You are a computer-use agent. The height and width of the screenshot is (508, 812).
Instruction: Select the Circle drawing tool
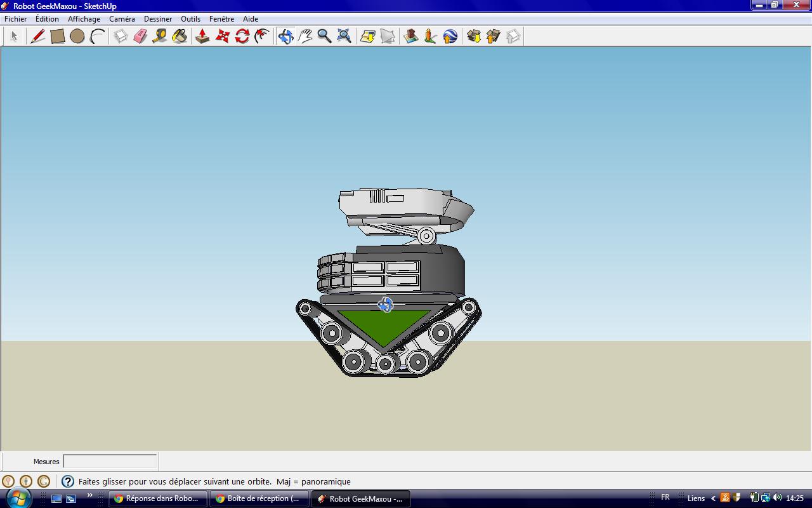[x=77, y=36]
